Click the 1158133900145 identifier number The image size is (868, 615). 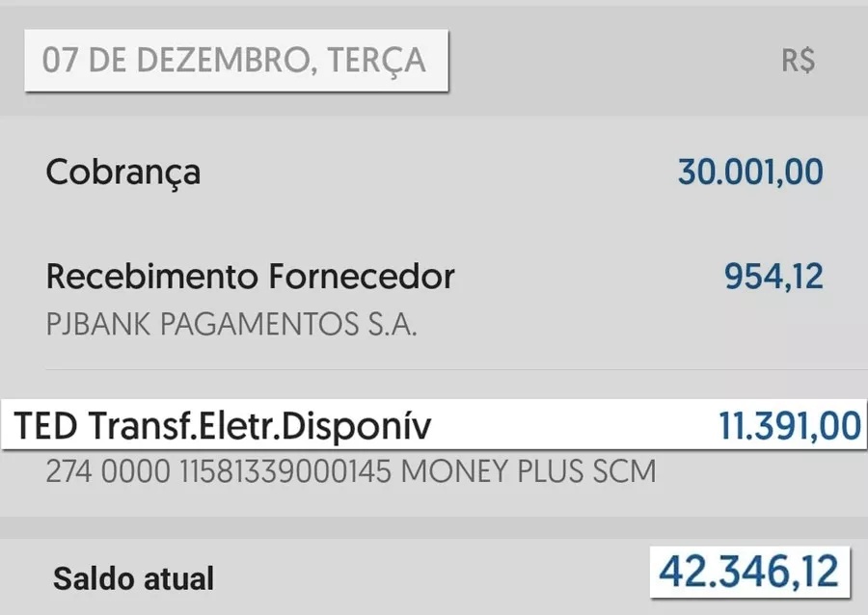click(285, 471)
